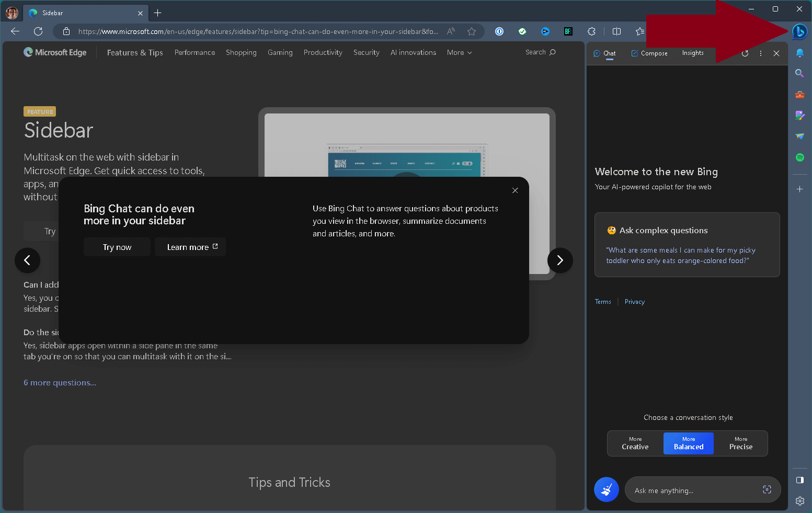Go to the previous carousel slide
Screen dimensions: 812x513
pos(28,260)
